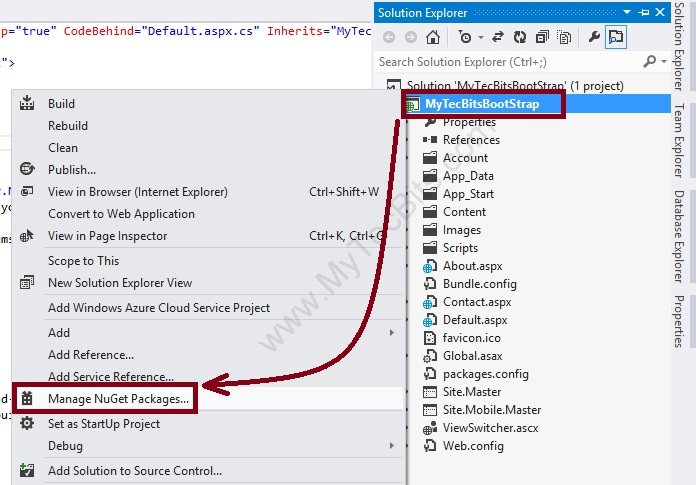Select the Scripts folder

click(x=460, y=248)
